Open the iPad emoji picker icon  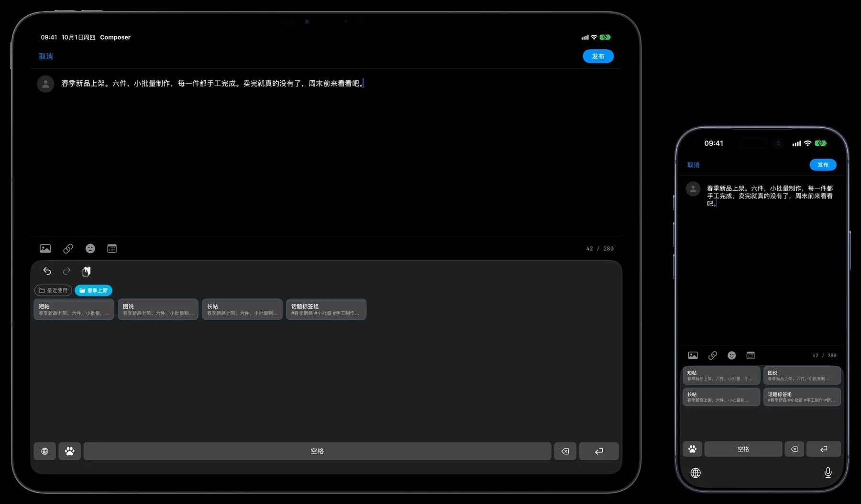point(90,249)
